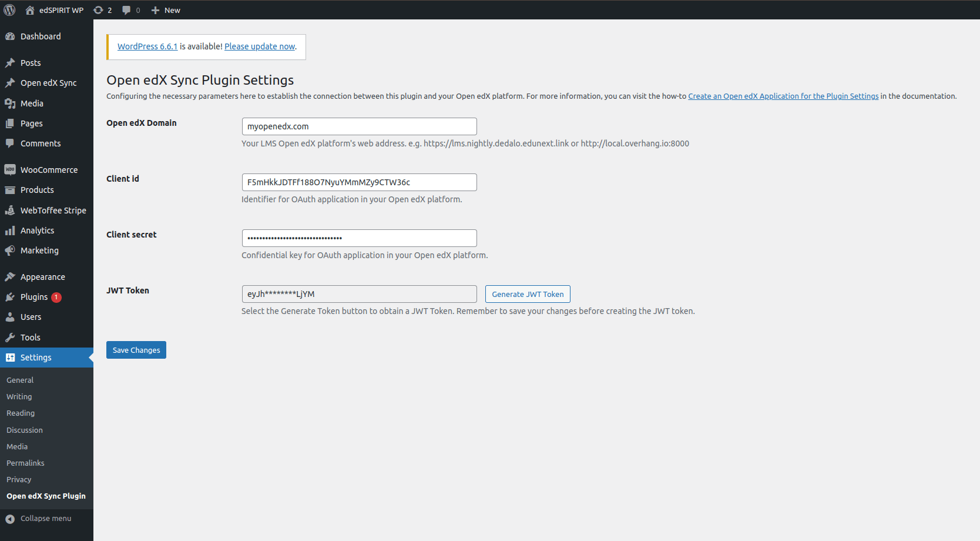Click Generate JWT Token button
The width and height of the screenshot is (980, 541).
tap(528, 294)
